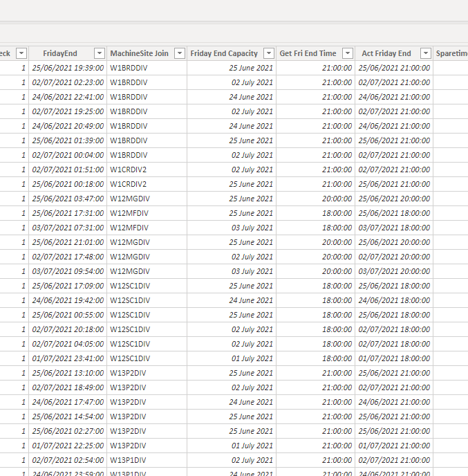Viewport: 468px width, 476px height.
Task: Click FridayEnd cell 03/07/2021 09:54:00
Action: tap(68, 271)
